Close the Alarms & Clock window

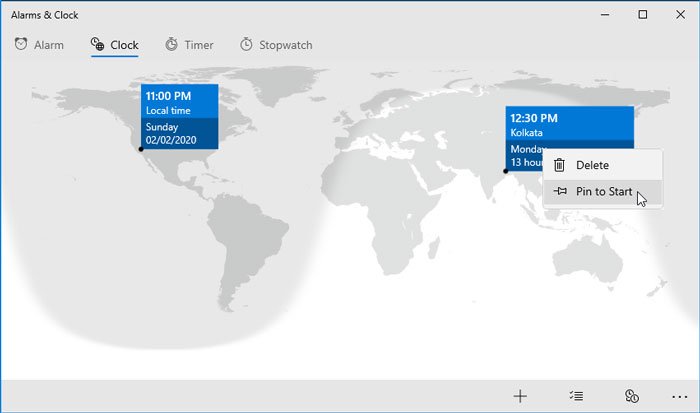680,15
